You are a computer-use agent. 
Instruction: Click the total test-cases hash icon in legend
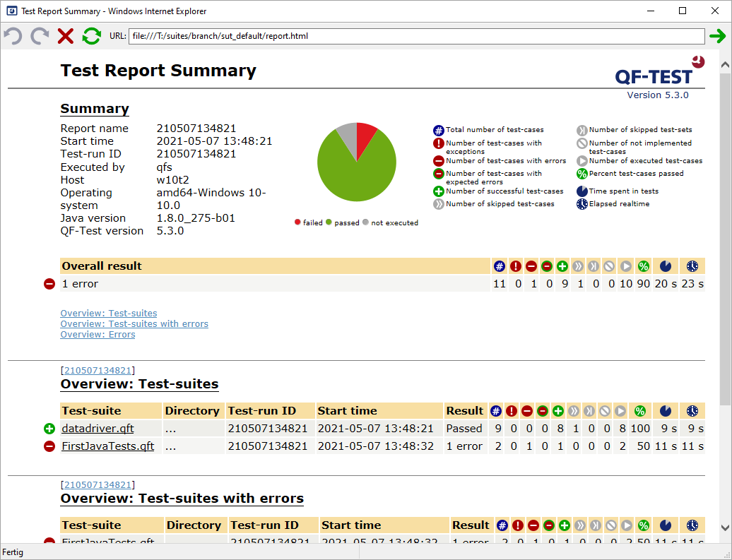438,130
